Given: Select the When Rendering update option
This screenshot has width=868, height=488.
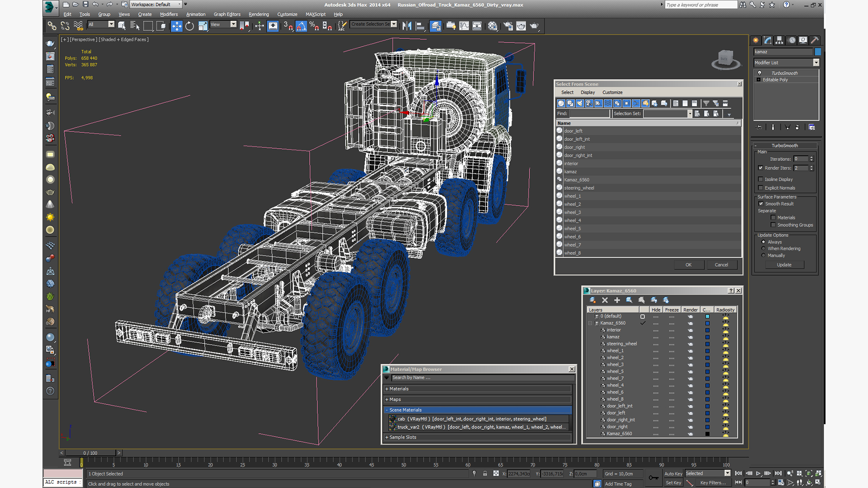Looking at the screenshot, I should point(764,249).
